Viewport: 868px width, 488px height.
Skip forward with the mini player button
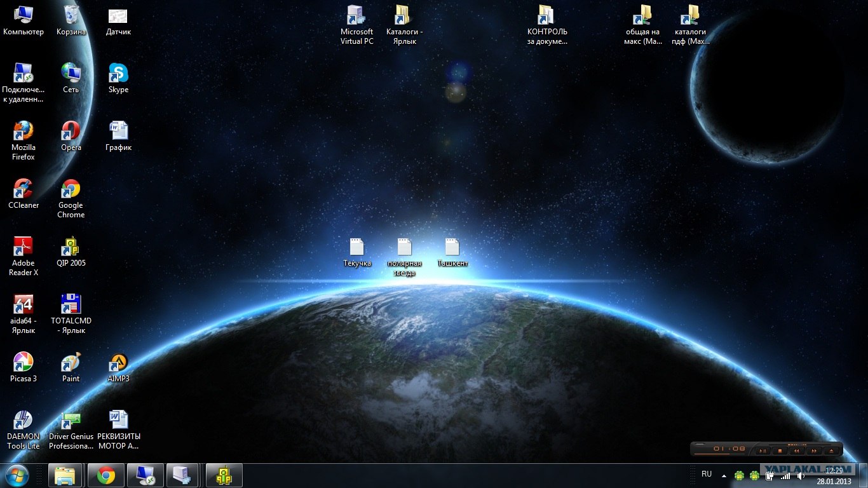click(813, 451)
